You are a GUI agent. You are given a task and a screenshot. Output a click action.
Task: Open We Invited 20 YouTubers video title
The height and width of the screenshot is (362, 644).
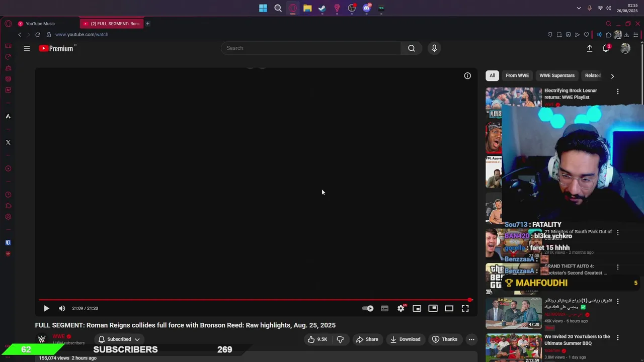(x=577, y=340)
